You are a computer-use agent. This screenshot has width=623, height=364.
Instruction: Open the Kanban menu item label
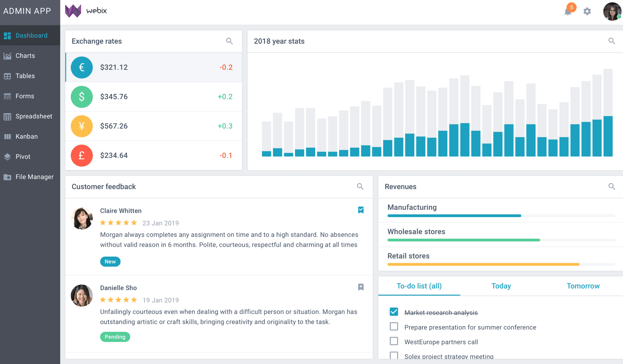pyautogui.click(x=27, y=137)
